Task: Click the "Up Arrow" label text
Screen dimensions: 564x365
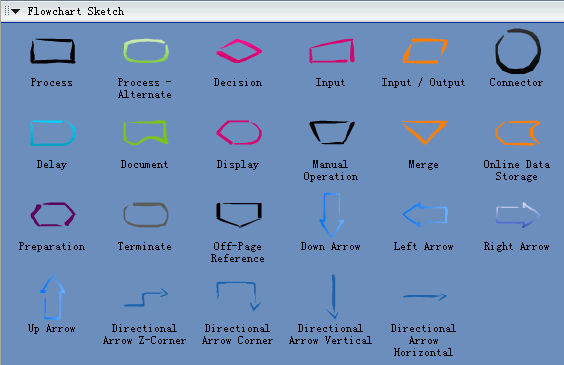Action: (x=52, y=329)
